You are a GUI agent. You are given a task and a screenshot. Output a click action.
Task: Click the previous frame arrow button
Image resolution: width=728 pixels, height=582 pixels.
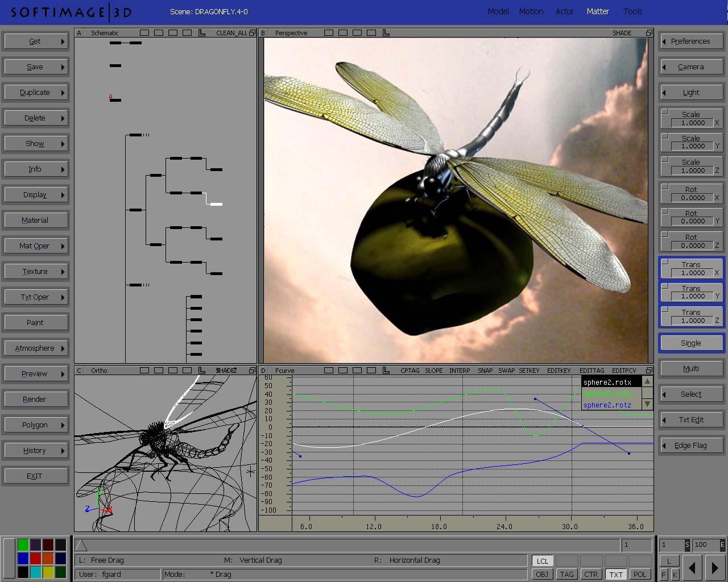pos(692,567)
